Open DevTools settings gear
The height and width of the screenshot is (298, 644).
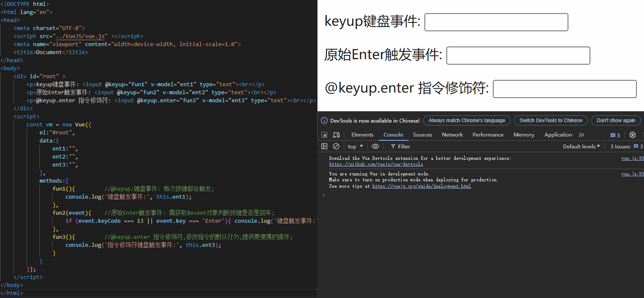pos(633,135)
